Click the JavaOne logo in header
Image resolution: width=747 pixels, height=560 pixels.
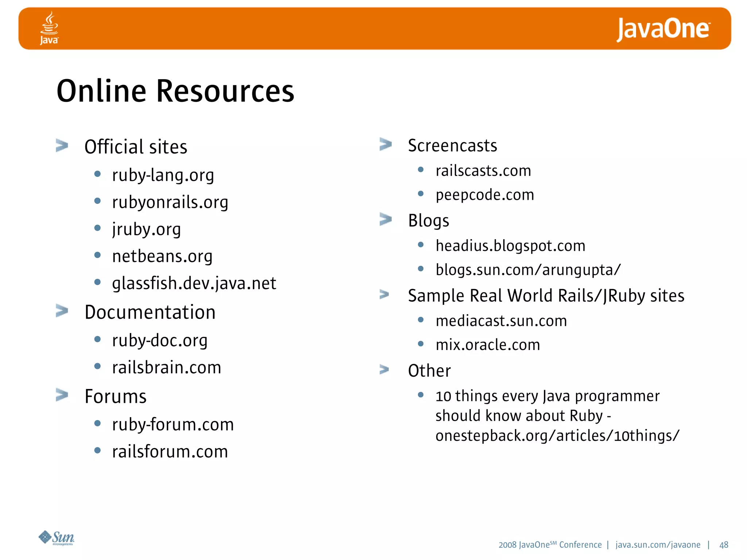tap(663, 29)
